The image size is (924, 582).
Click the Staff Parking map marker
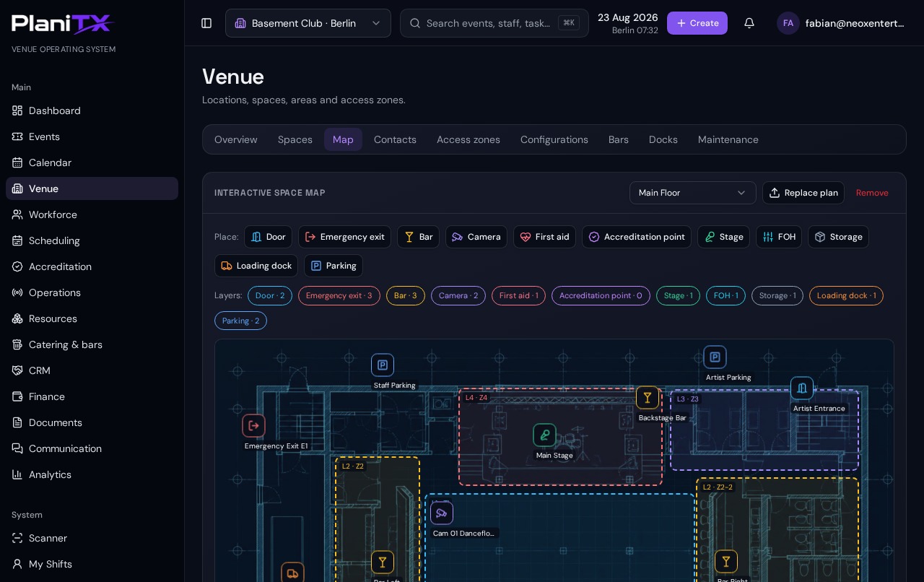(383, 365)
